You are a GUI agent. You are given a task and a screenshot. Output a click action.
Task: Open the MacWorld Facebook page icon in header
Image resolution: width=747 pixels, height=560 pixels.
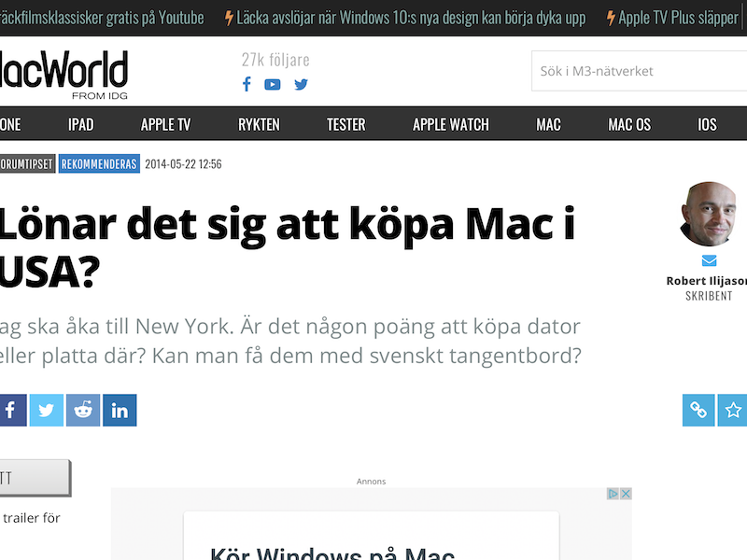(247, 84)
